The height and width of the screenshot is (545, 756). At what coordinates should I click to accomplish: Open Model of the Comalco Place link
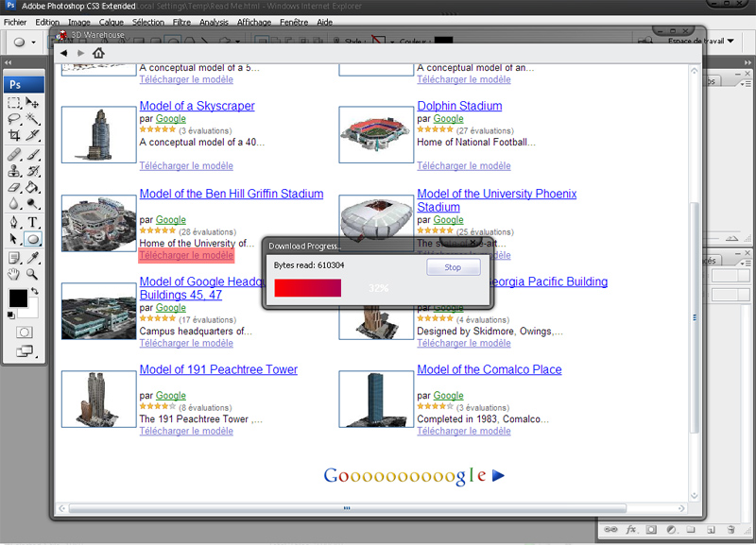click(x=490, y=369)
